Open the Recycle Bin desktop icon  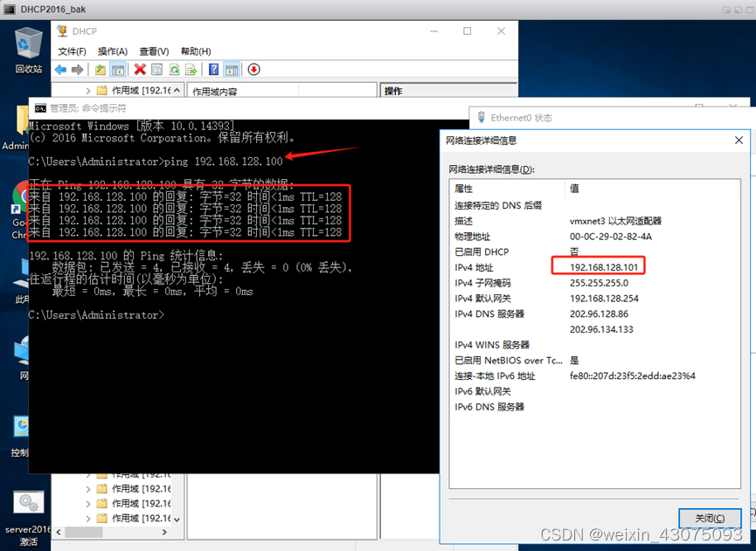(x=29, y=50)
